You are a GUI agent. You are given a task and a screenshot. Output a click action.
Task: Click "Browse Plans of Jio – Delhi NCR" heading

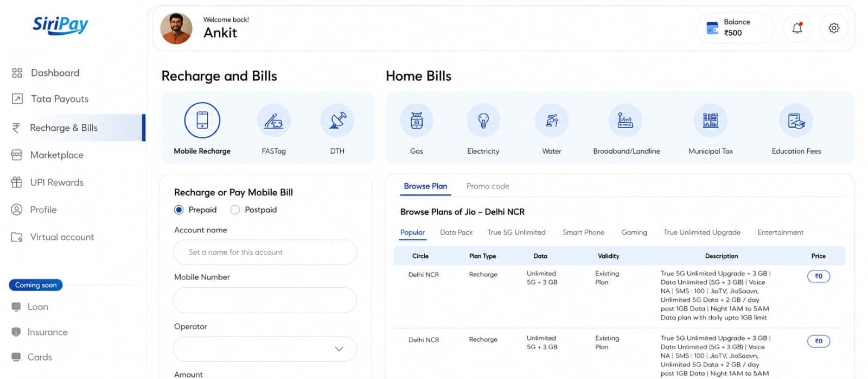(x=462, y=212)
